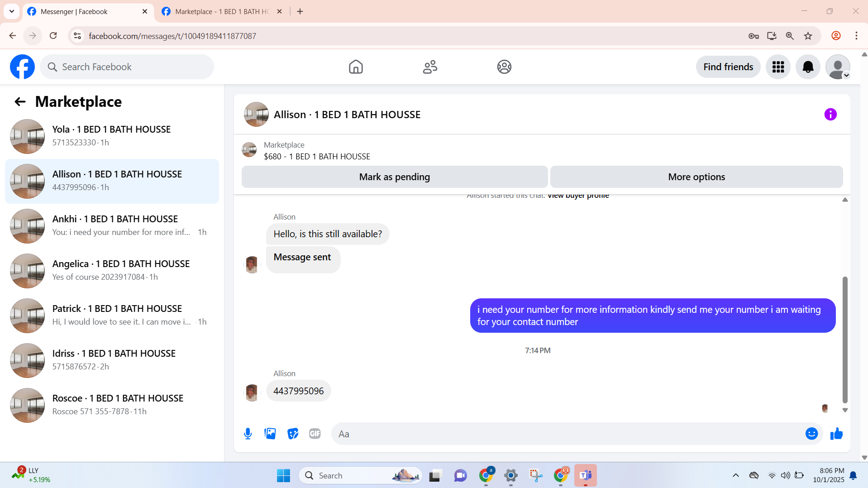
Task: Switch to the Messenger | Facebook tab
Action: pos(87,12)
